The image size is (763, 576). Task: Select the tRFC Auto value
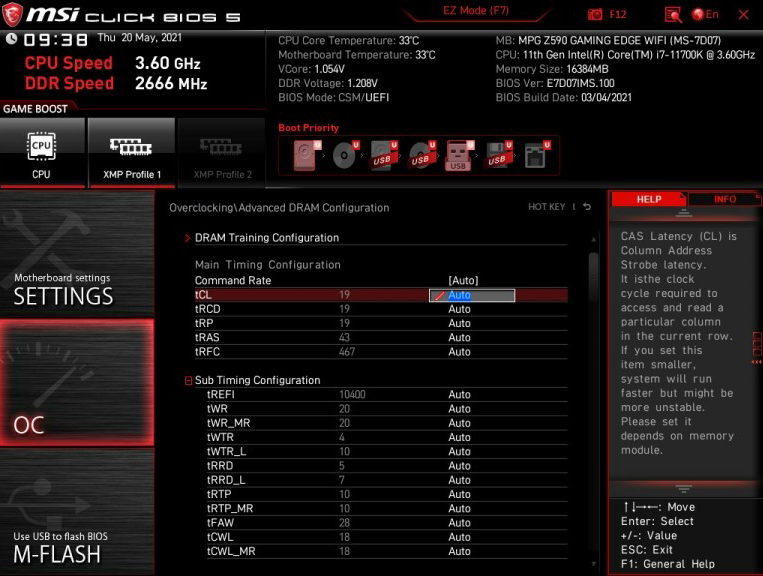459,352
